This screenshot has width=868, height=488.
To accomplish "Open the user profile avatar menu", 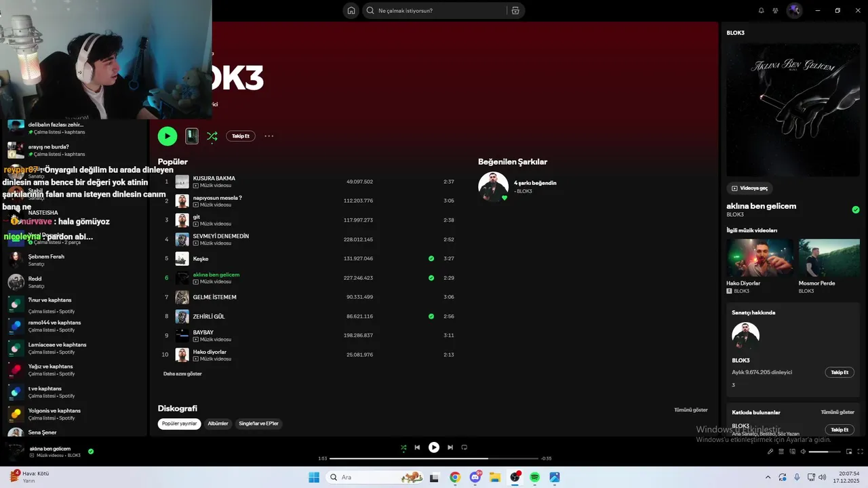I will pyautogui.click(x=794, y=10).
